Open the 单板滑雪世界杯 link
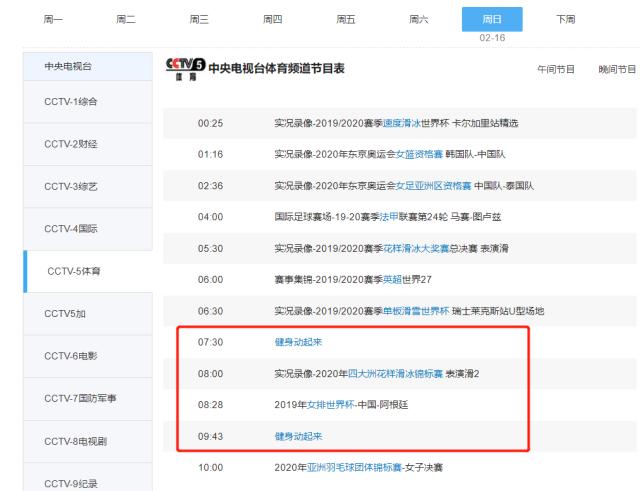The width and height of the screenshot is (641, 491). pos(416,311)
